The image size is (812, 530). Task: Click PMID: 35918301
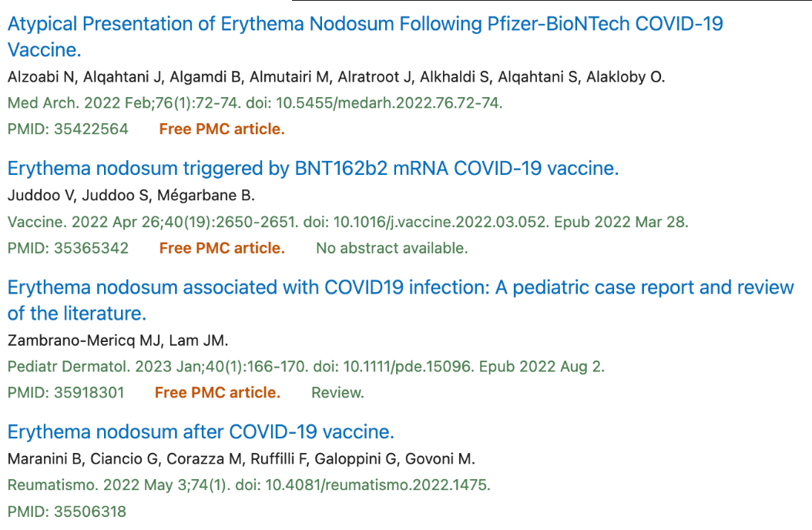point(65,392)
